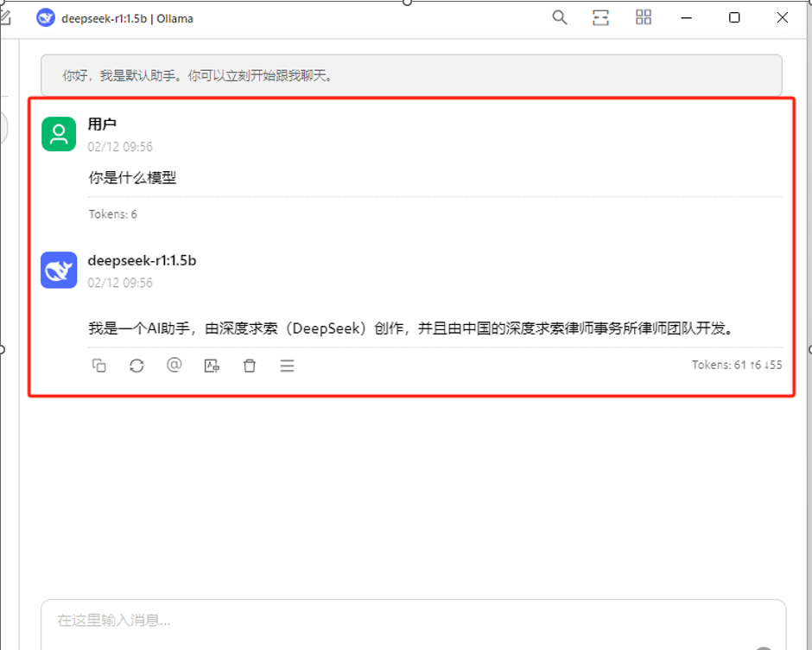Focus the message input box
812x650 pixels.
click(413, 625)
